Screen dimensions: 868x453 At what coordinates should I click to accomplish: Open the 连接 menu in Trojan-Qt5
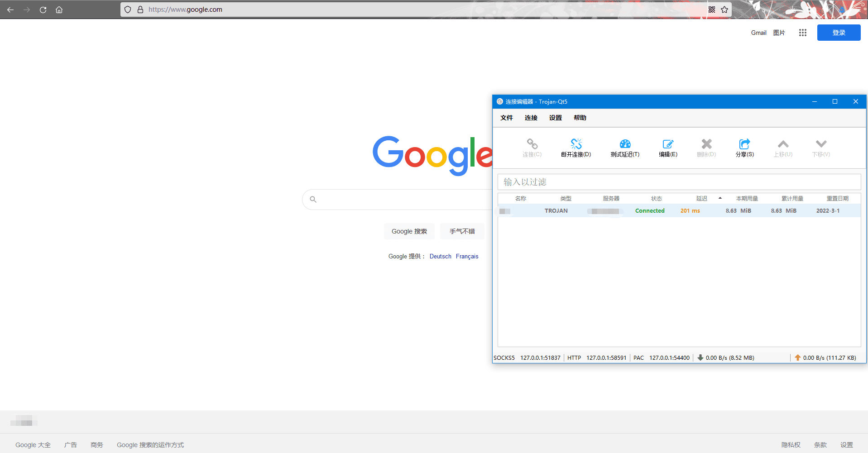[531, 118]
